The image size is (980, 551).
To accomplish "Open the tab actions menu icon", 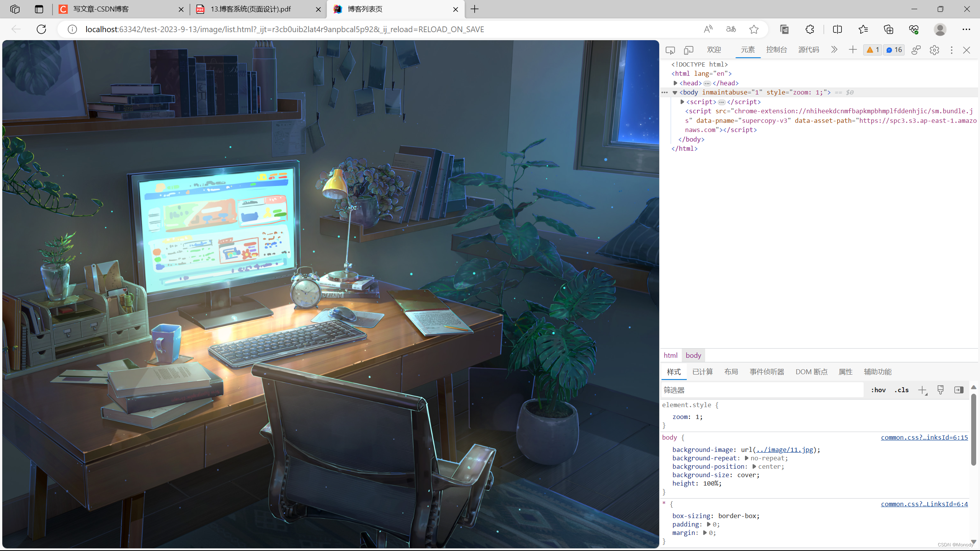I will pos(39,9).
